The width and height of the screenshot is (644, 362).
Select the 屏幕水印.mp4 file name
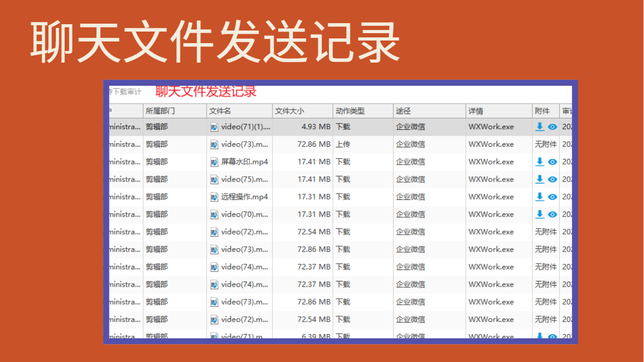[245, 162]
